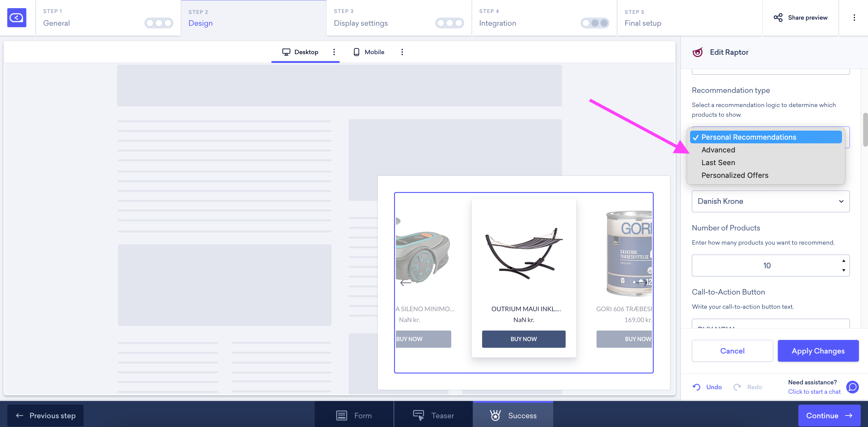
Task: Click the Step 4 Integration progress dots
Action: pyautogui.click(x=595, y=23)
